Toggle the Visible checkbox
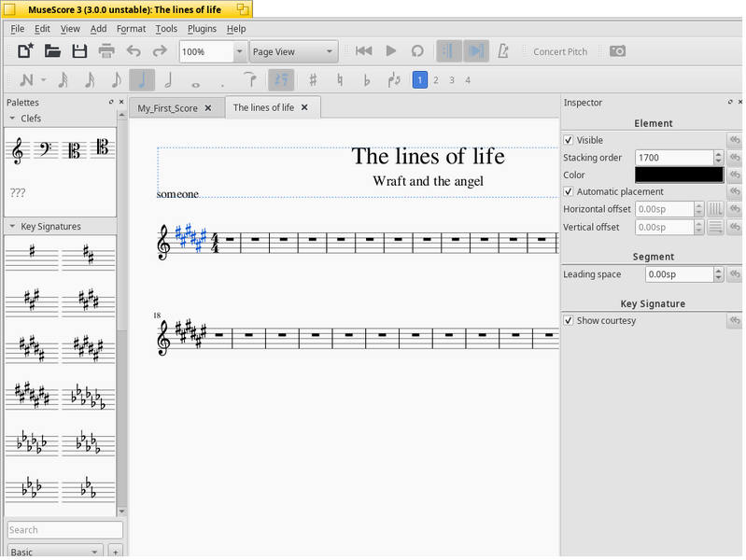Screen dimensions: 746x560 (x=568, y=140)
